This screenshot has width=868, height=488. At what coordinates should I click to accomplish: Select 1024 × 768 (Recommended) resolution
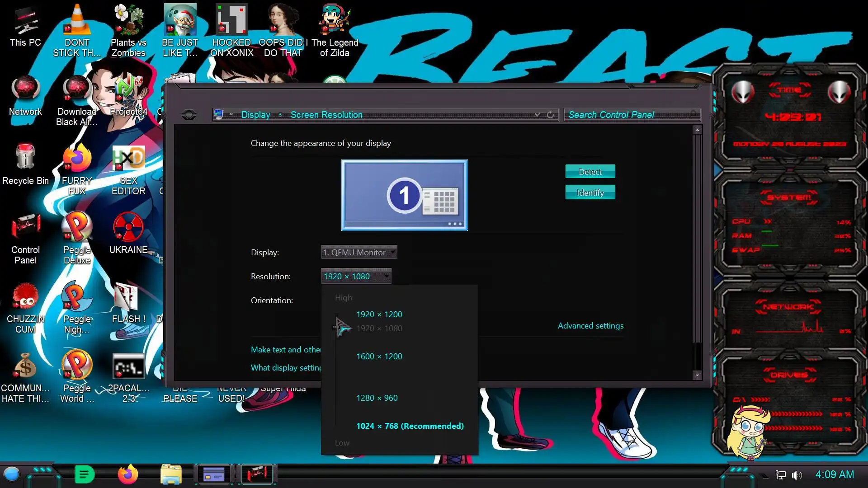410,426
